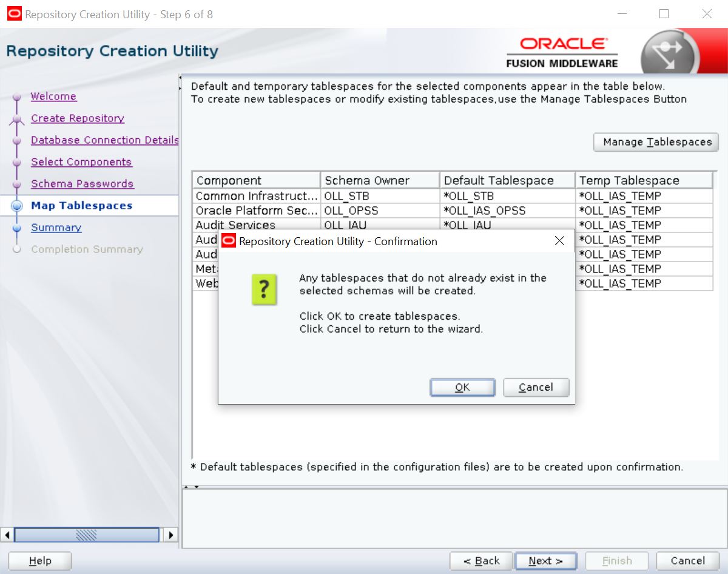Select the Audit Services component cell
Image resolution: width=728 pixels, height=574 pixels.
[x=257, y=225]
